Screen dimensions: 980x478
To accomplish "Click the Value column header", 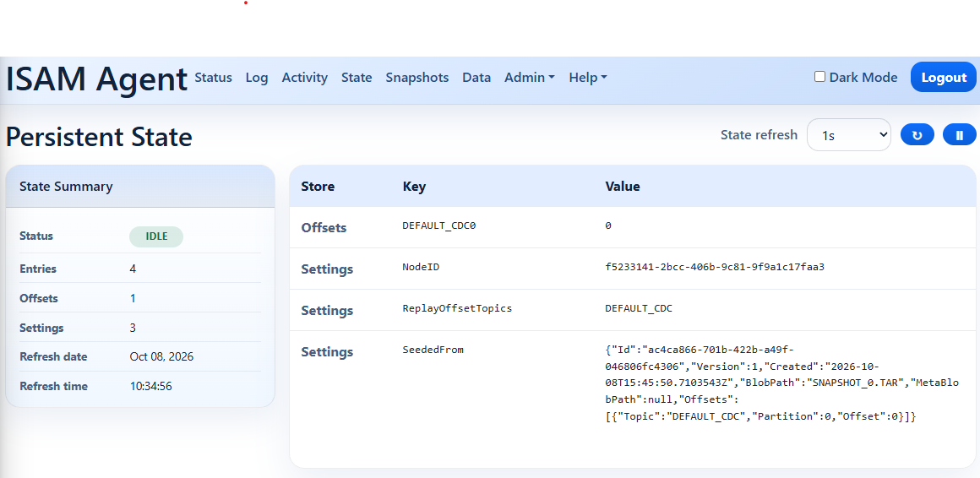I will [622, 186].
